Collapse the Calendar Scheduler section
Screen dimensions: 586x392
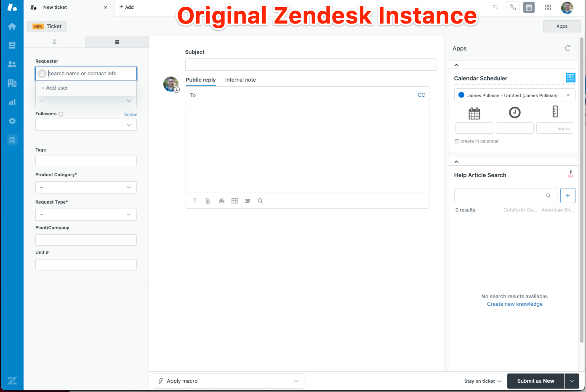[x=456, y=65]
